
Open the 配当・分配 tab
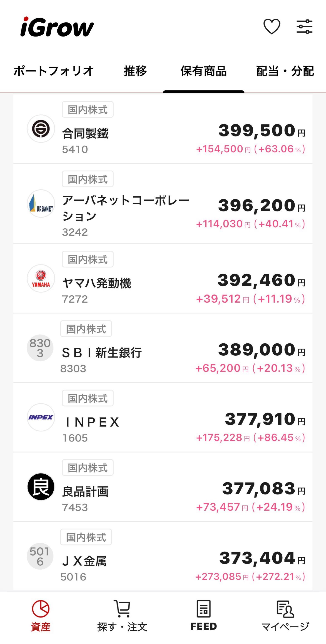[x=285, y=71]
